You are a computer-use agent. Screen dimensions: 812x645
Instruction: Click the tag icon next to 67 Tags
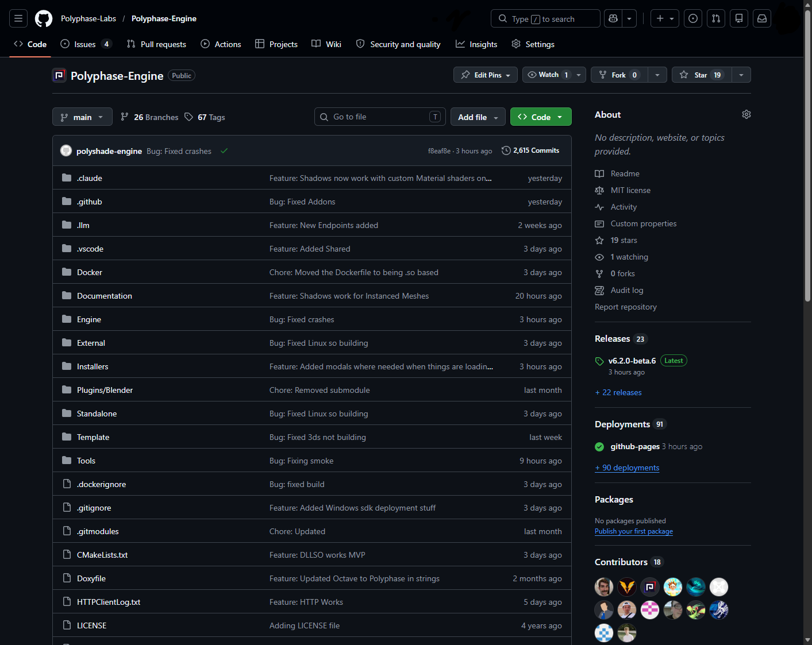[189, 117]
